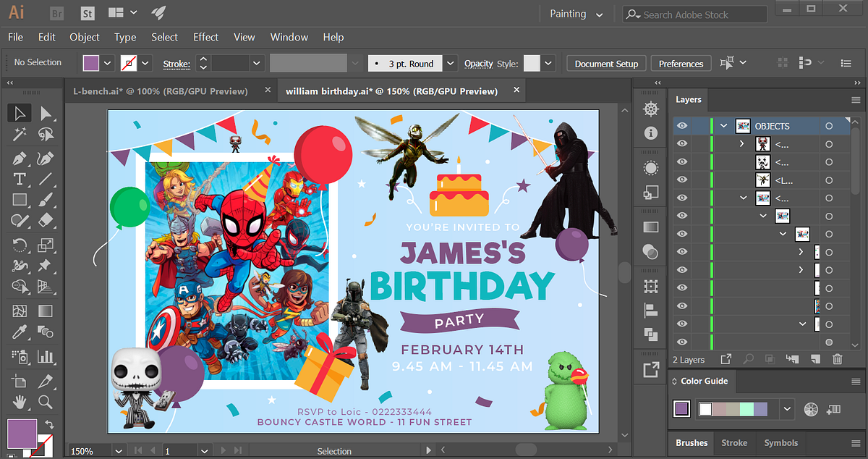Open the Object menu

[85, 37]
